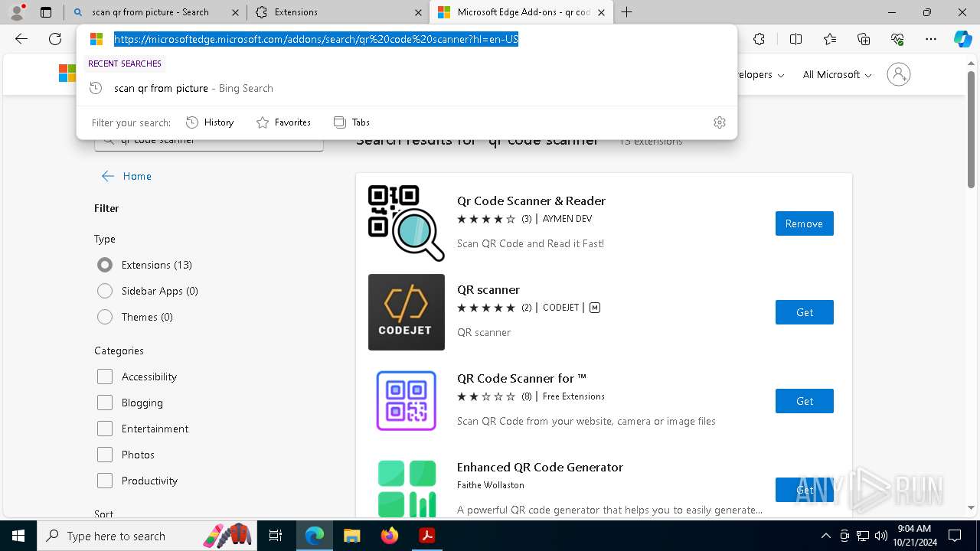Screen dimensions: 980x551
Task: Open the Extensions puzzle icon in toolbar
Action: [x=759, y=39]
